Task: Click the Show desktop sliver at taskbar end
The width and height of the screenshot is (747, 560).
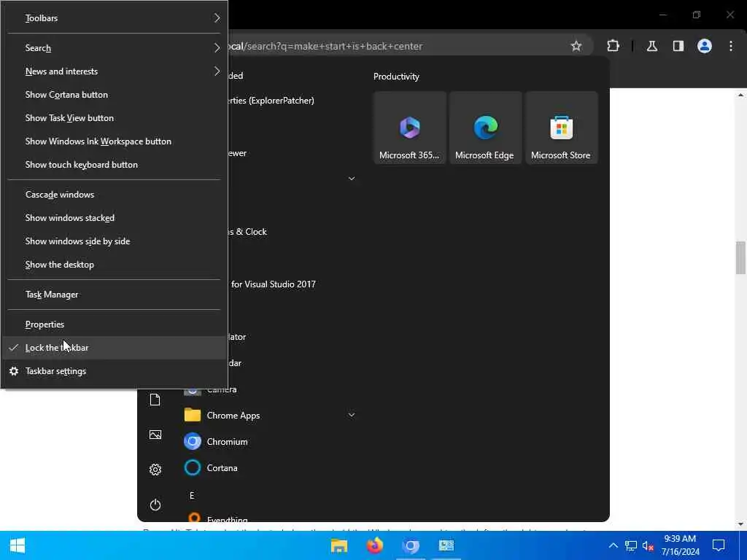Action: tap(745, 545)
